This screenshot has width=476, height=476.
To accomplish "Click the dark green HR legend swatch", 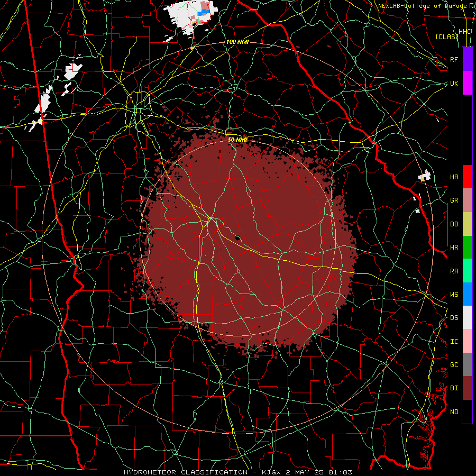I will 467,248.
